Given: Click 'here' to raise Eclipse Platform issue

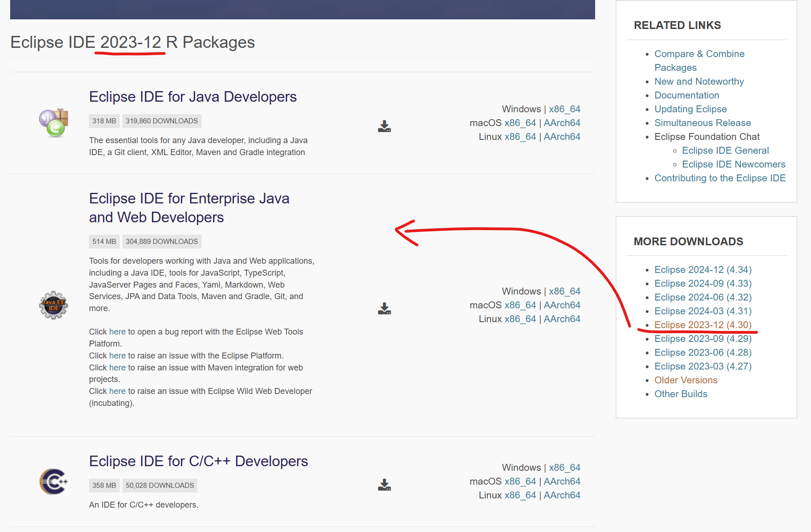Looking at the screenshot, I should (x=117, y=356).
